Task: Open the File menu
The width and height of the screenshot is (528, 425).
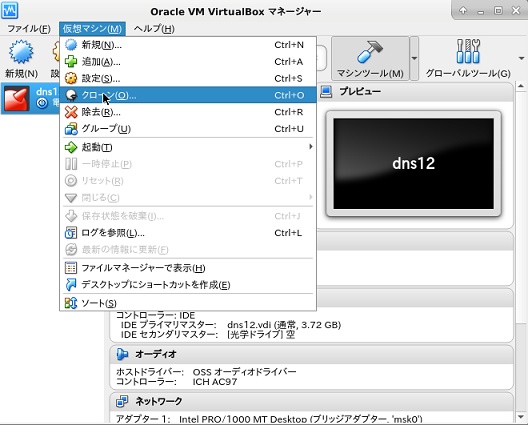Action: tap(29, 29)
